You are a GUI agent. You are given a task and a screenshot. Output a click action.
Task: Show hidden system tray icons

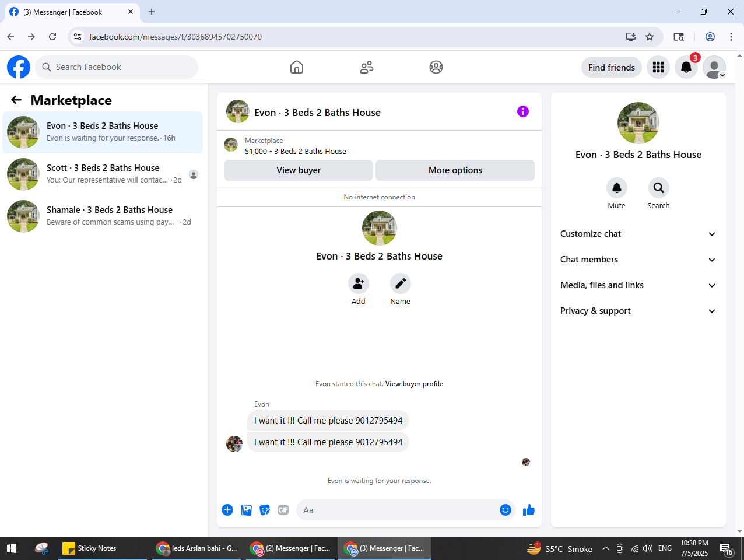coord(605,548)
